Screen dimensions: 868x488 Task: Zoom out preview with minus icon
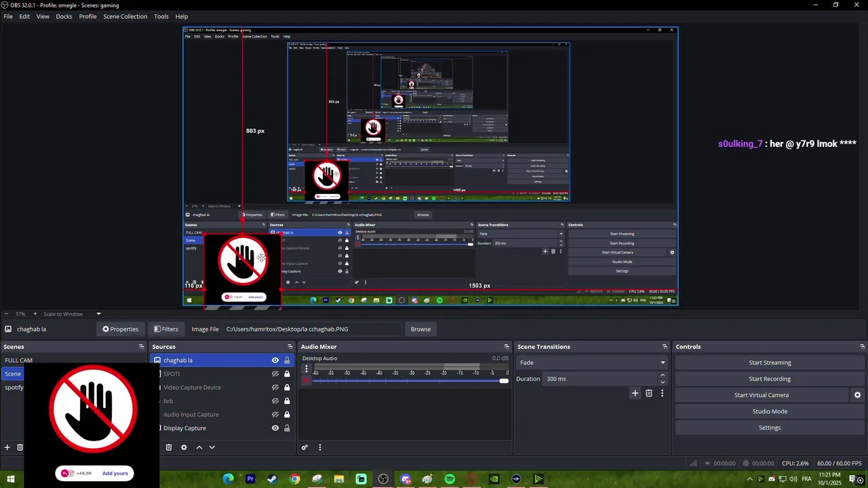6,314
